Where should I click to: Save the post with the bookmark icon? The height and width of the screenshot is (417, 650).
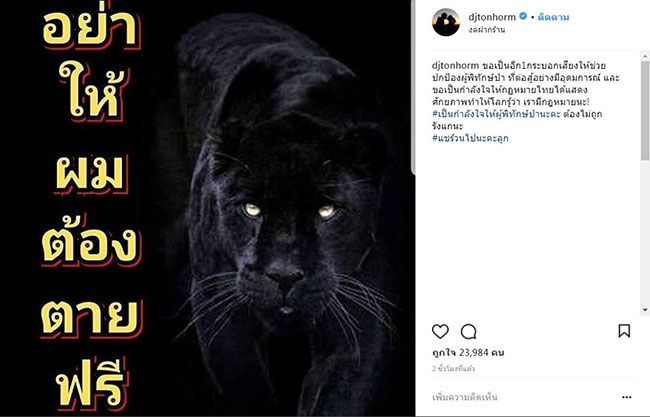(624, 331)
